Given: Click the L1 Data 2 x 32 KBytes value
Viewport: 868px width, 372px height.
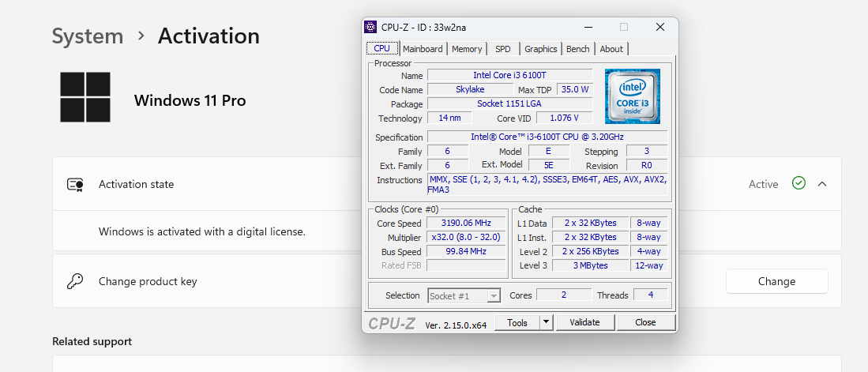Looking at the screenshot, I should pyautogui.click(x=590, y=223).
